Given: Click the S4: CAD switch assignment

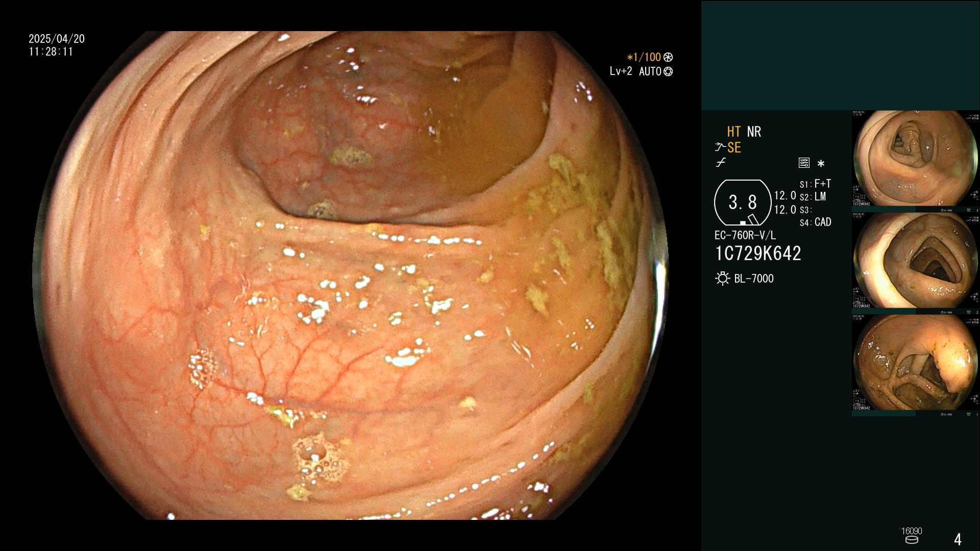Looking at the screenshot, I should [x=816, y=222].
